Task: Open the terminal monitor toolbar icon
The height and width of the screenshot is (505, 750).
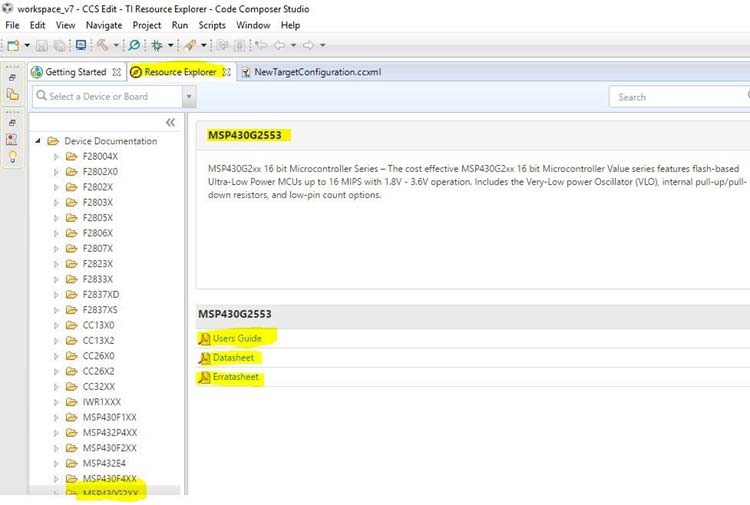Action: pos(81,45)
